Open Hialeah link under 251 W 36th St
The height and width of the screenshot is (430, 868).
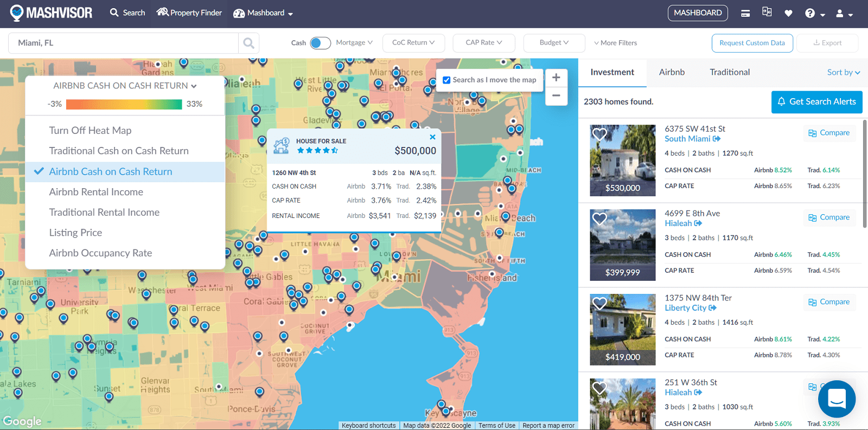click(684, 393)
